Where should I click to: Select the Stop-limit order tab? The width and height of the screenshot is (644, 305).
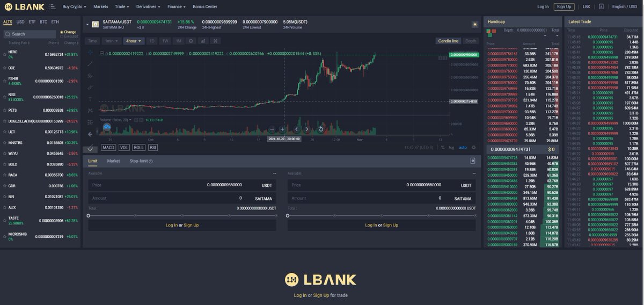point(141,161)
